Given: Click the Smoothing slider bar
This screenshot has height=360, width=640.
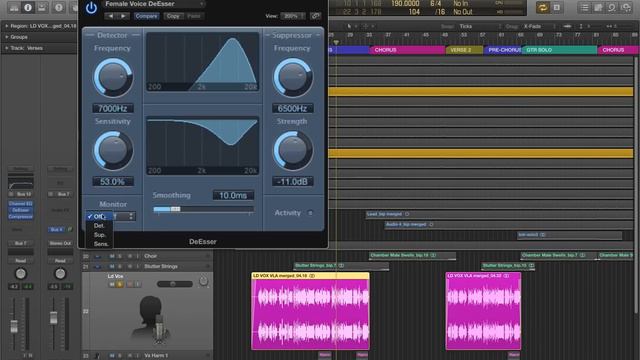Looking at the screenshot, I should 203,209.
